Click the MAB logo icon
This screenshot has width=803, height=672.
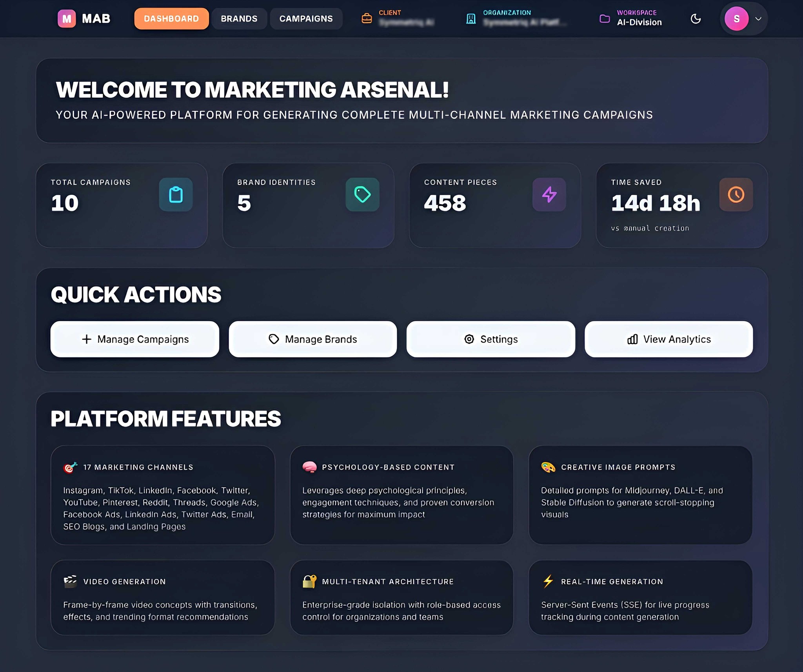coord(67,18)
